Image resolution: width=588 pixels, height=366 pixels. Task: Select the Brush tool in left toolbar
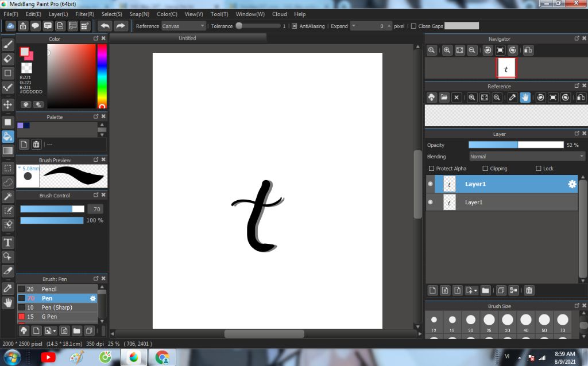click(7, 45)
